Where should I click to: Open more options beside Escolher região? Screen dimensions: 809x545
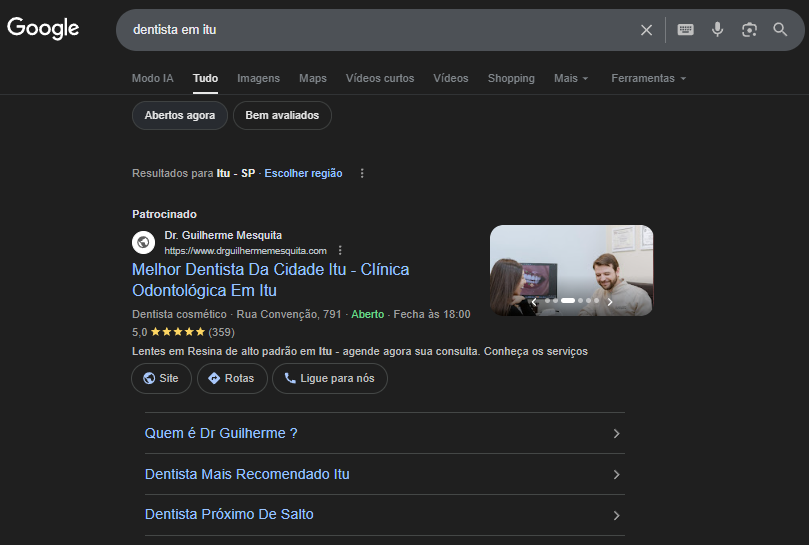pos(362,173)
